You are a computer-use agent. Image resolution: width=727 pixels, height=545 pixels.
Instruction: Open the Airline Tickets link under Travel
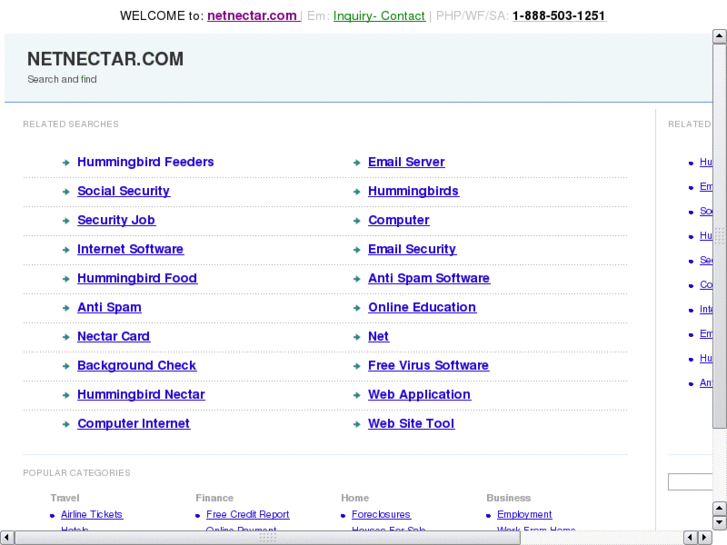pos(92,514)
